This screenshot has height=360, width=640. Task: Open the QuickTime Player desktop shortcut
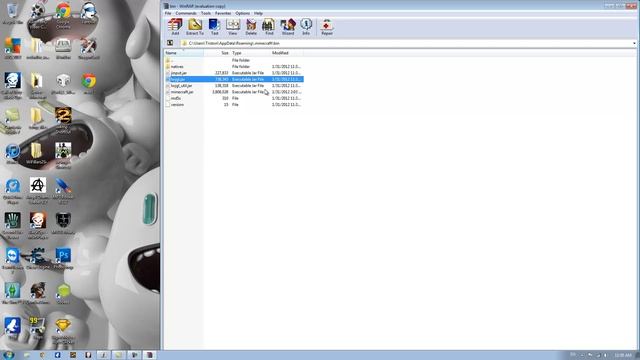click(x=13, y=191)
